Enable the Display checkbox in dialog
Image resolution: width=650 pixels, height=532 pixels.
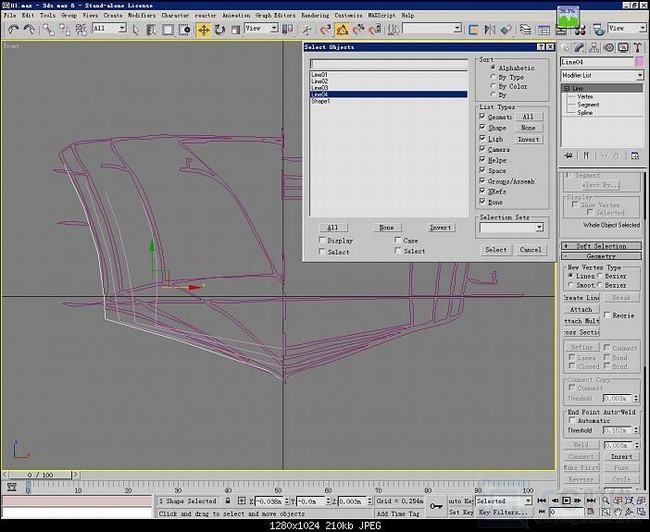point(322,240)
